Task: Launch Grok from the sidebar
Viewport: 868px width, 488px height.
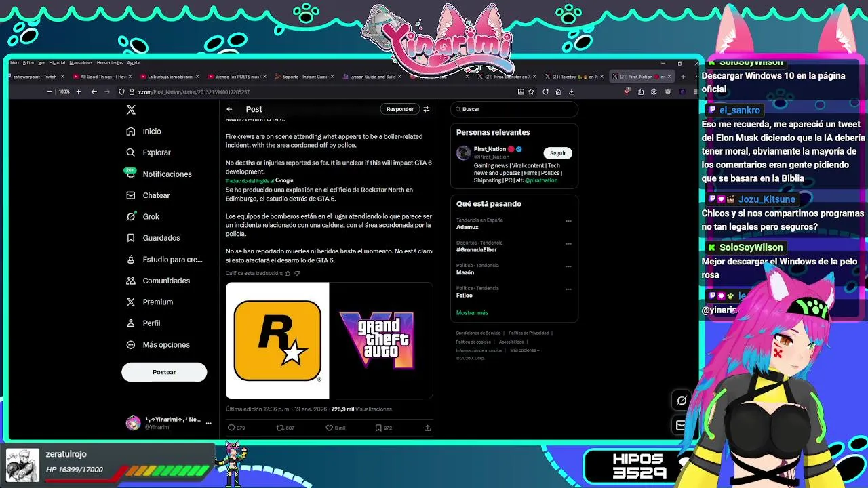Action: point(143,217)
